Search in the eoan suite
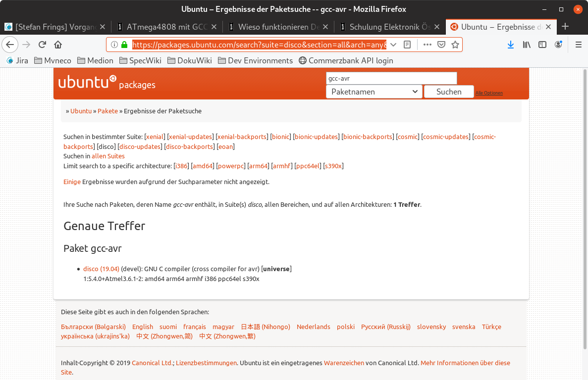The width and height of the screenshot is (588, 380). 226,147
